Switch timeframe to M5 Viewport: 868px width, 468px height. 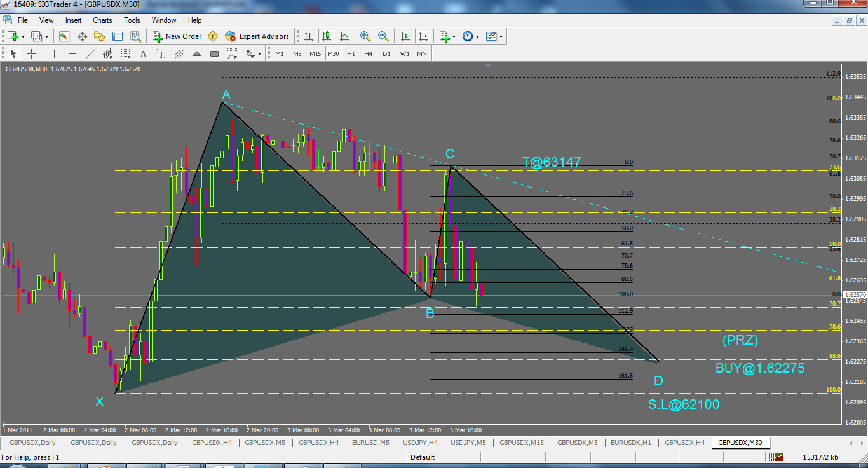coord(297,53)
